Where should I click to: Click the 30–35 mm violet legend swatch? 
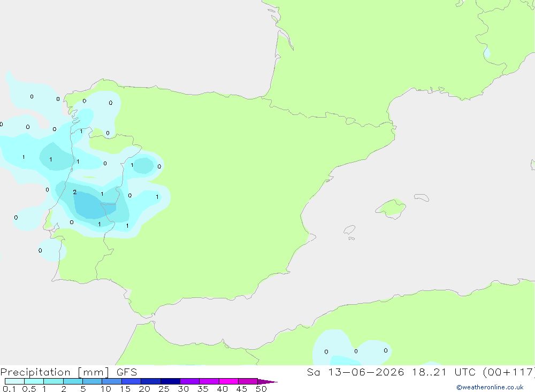tap(190, 381)
